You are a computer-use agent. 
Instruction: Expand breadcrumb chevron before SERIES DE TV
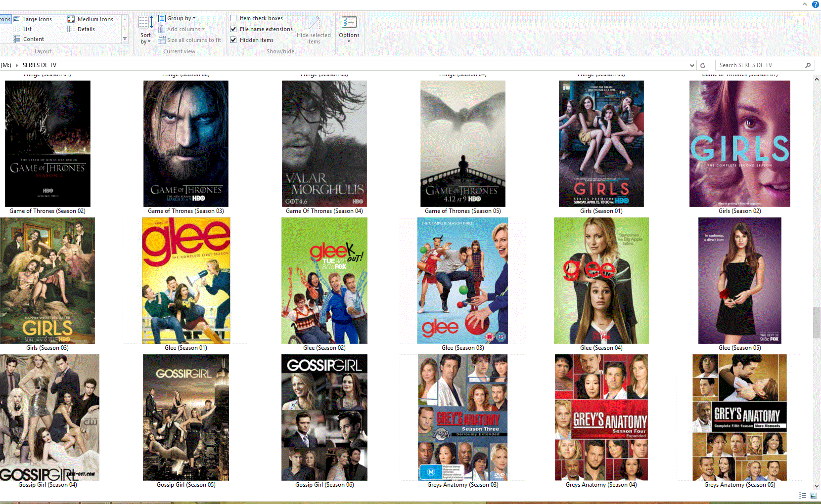17,65
